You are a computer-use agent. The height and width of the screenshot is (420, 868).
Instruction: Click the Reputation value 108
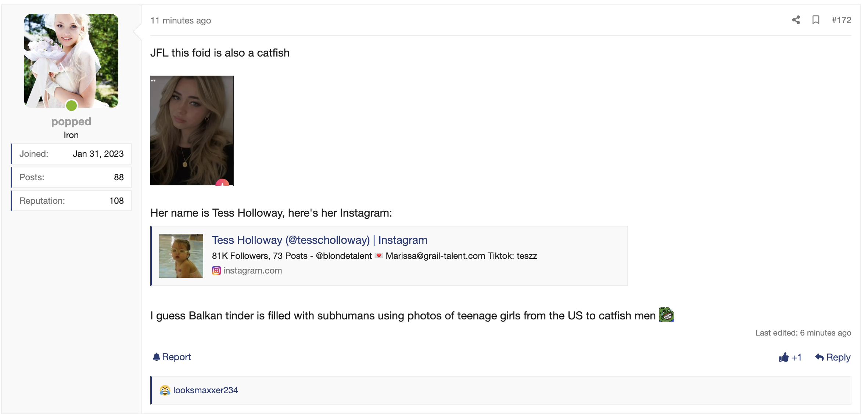point(116,201)
